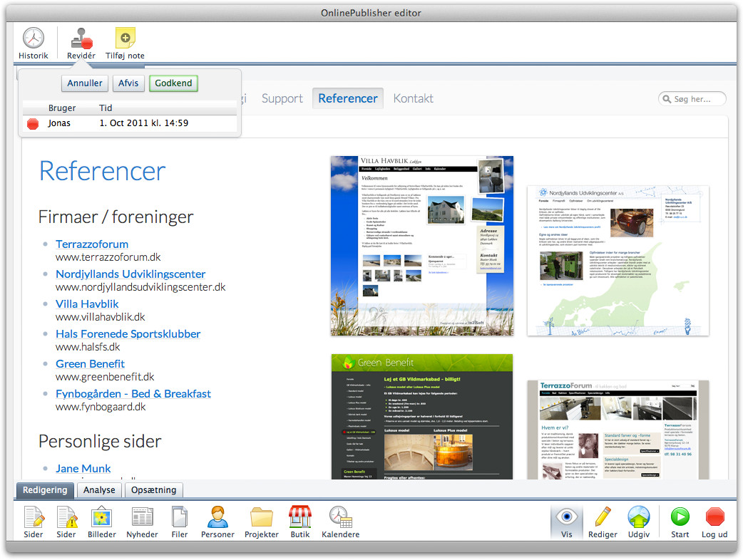743x560 pixels.
Task: Click the Villa Havblik website thumbnail
Action: [421, 245]
